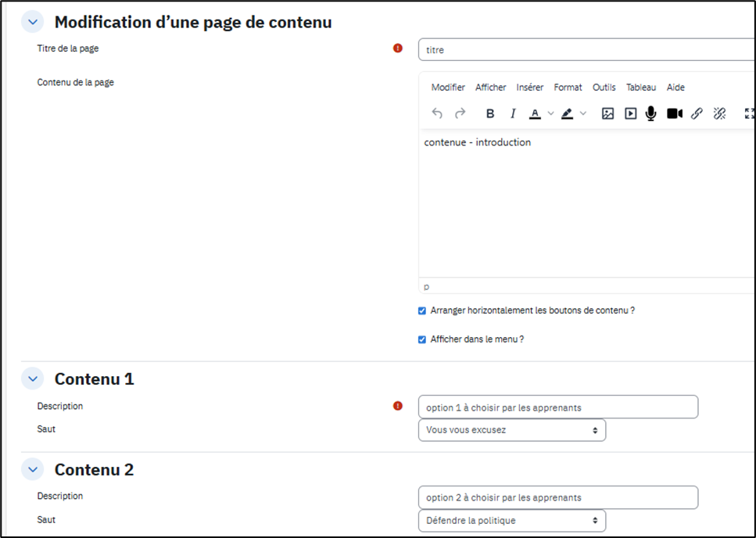Open the Saut dropdown showing Défendre la politique

coord(511,520)
